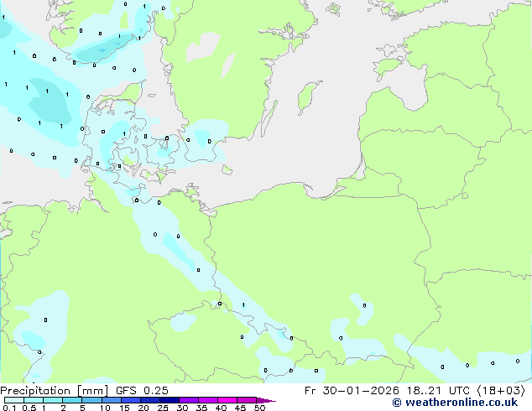Click the 0.1–0.5 mm legend color swatch
532x411 pixels.
pyautogui.click(x=14, y=400)
